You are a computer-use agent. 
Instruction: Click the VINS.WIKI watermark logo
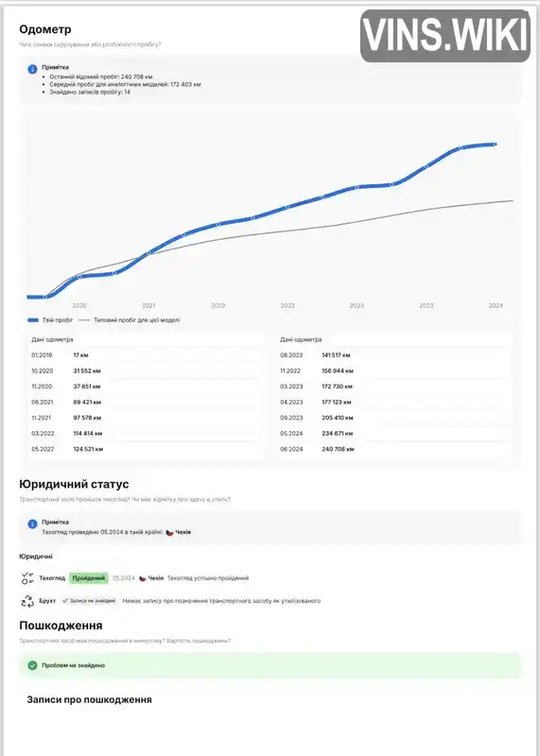444,36
